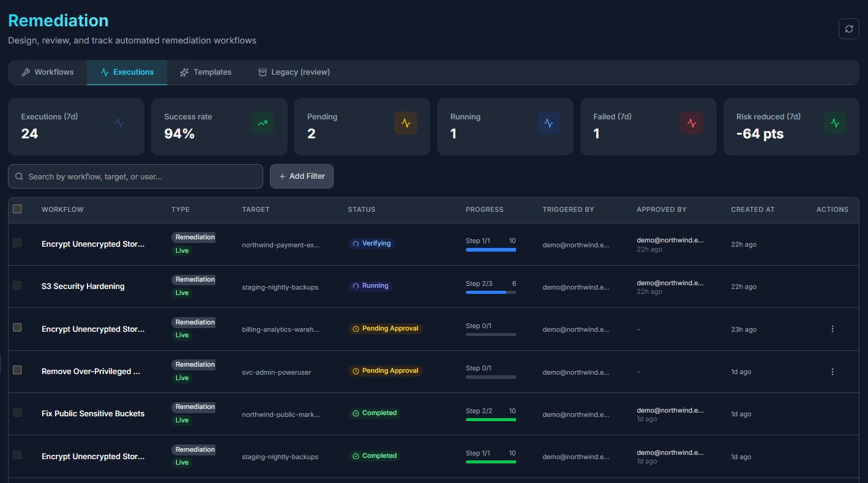The width and height of the screenshot is (868, 483).
Task: Click the Add Filter button
Action: click(x=302, y=176)
